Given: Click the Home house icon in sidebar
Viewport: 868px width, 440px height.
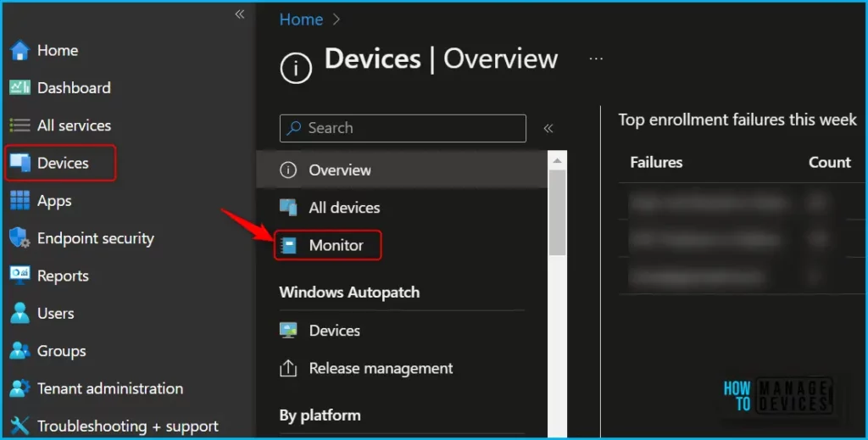Looking at the screenshot, I should click(x=20, y=50).
